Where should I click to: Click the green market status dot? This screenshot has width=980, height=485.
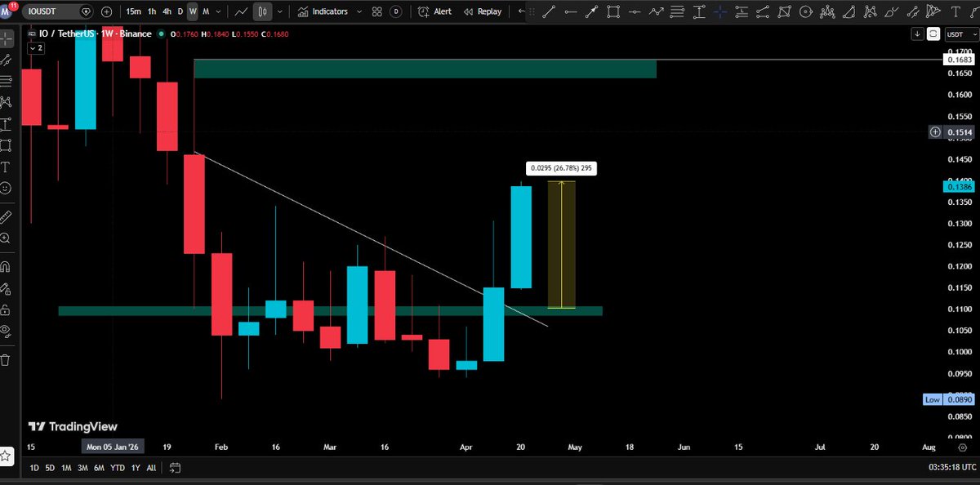pyautogui.click(x=161, y=34)
